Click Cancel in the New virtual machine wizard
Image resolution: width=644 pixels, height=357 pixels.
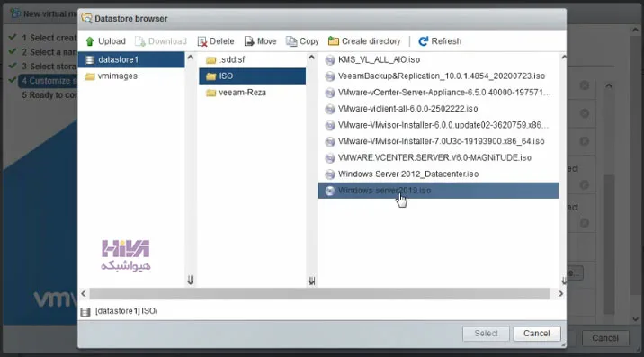click(x=605, y=338)
